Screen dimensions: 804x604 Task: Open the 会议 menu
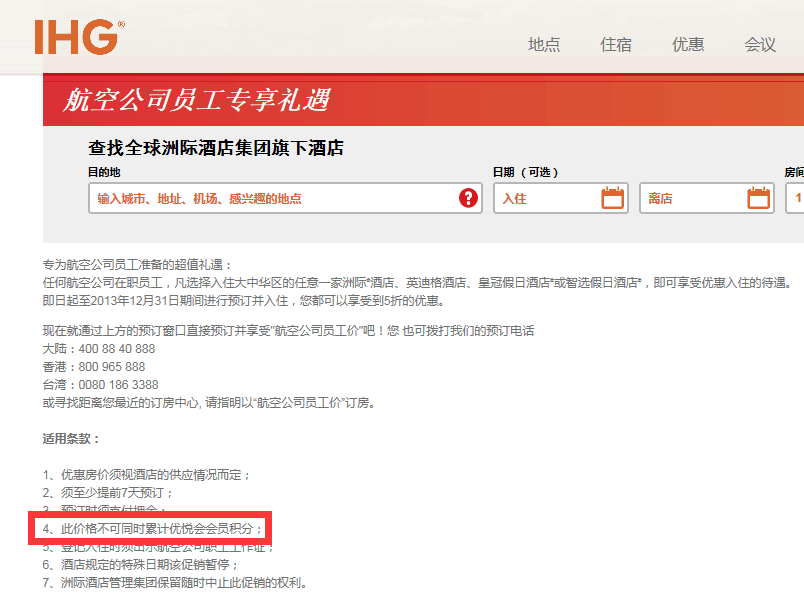pyautogui.click(x=760, y=45)
